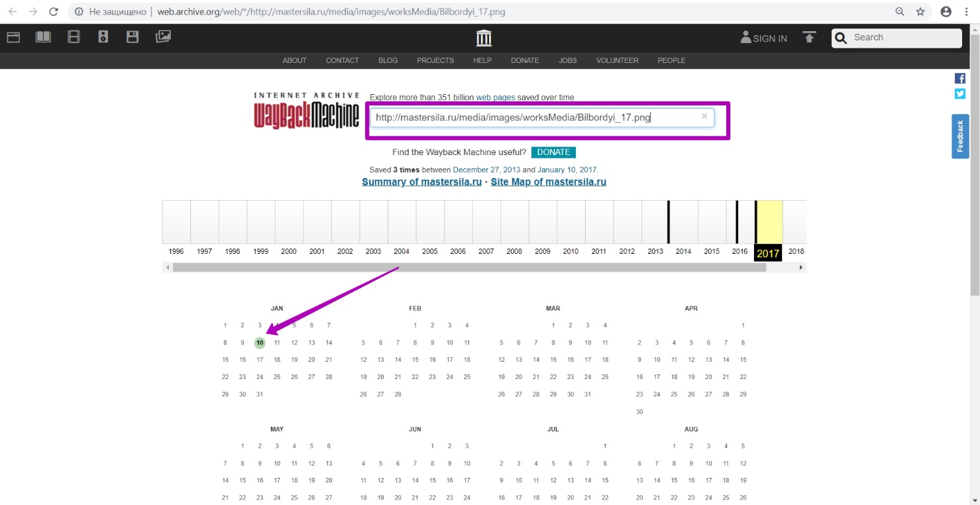Click the timeline horizontal scrollbar thumb

pos(469,268)
